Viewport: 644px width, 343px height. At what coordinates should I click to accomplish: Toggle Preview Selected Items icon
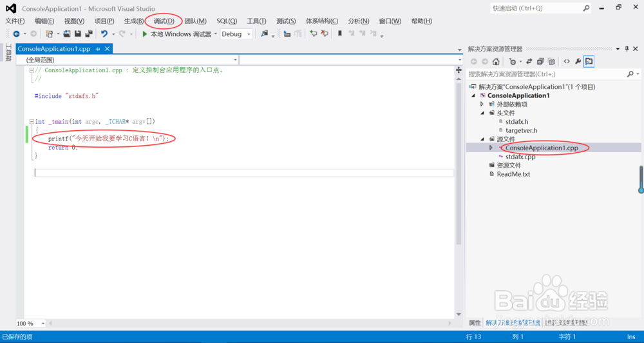point(589,61)
